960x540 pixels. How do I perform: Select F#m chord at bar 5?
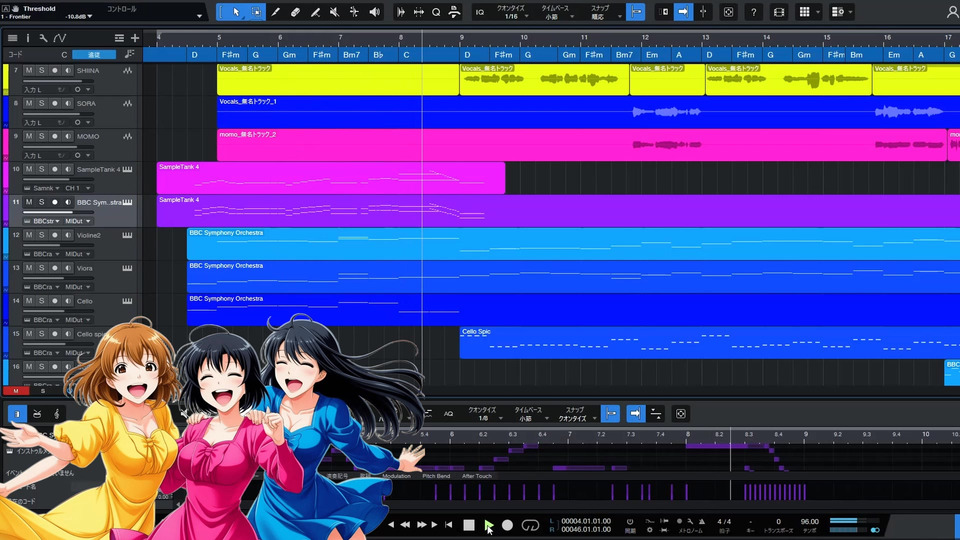point(230,54)
